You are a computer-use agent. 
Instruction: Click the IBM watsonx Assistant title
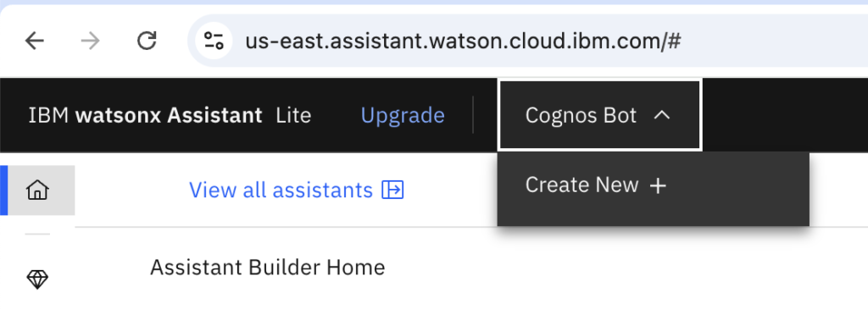(146, 115)
